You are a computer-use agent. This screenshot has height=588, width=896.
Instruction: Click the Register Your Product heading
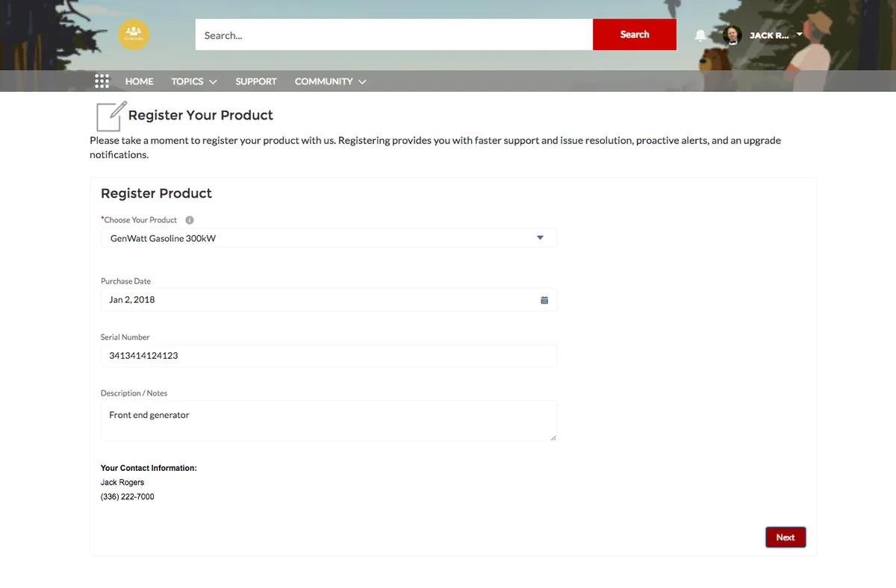click(201, 115)
